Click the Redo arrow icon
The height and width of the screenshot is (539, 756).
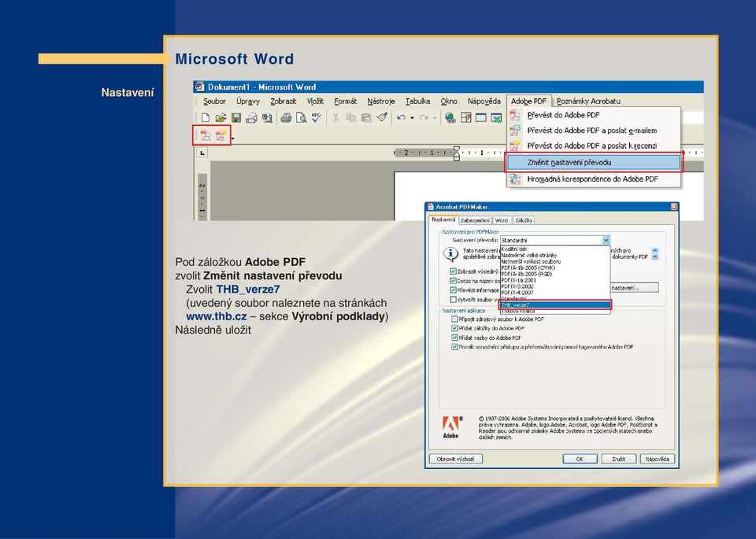pyautogui.click(x=424, y=117)
